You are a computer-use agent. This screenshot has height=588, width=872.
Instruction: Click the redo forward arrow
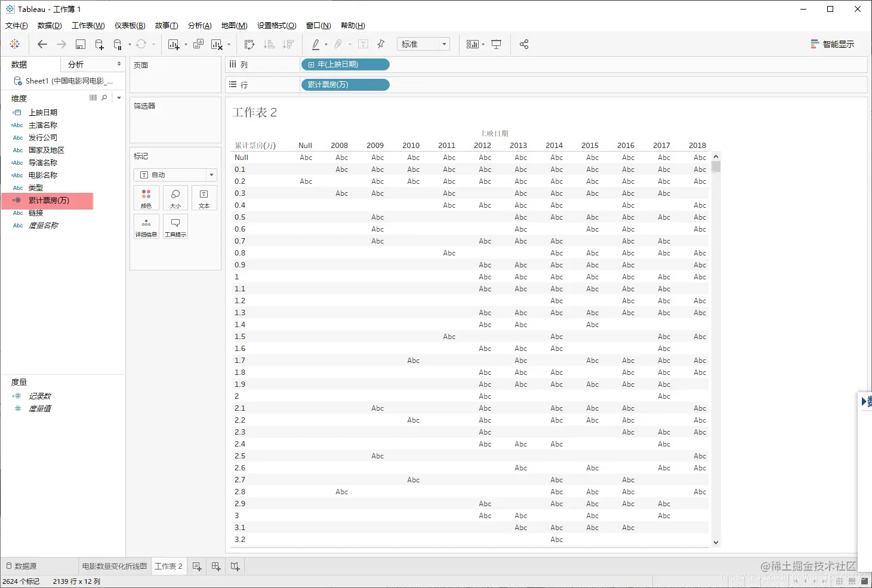click(x=61, y=44)
